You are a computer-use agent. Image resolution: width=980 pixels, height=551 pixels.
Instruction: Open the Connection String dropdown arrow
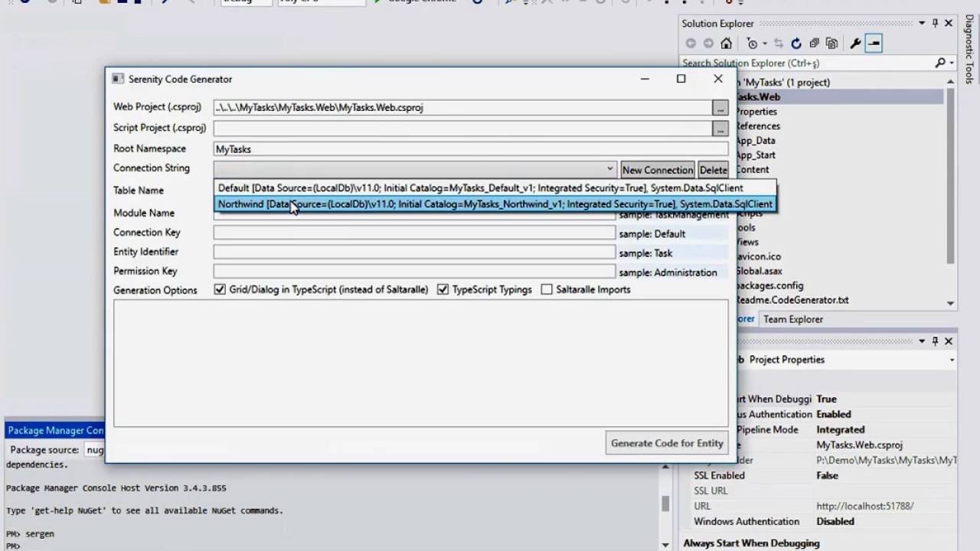tap(609, 169)
